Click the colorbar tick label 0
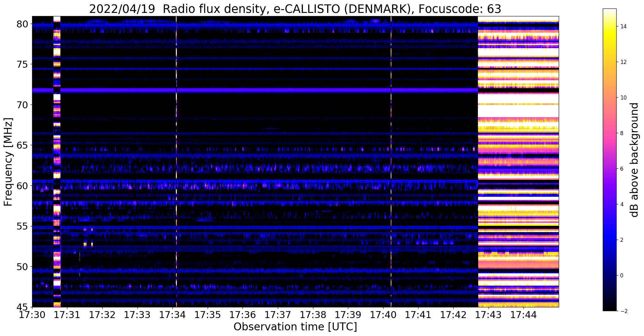The image size is (644, 336). tap(621, 276)
